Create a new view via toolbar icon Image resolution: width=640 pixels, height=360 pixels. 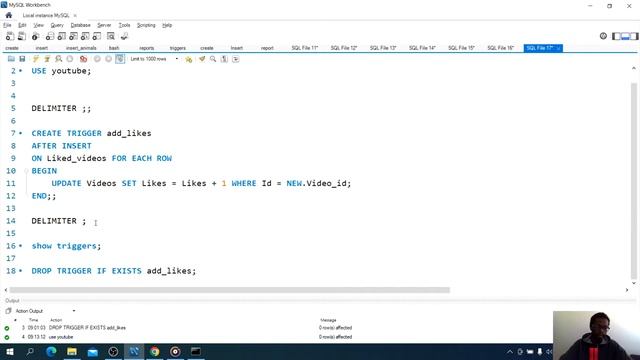(73, 36)
